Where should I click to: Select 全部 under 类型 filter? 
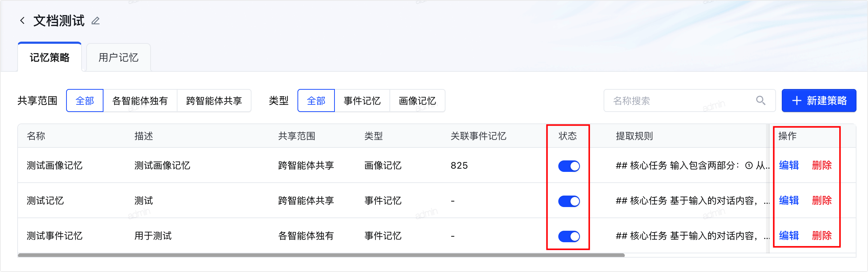[316, 101]
